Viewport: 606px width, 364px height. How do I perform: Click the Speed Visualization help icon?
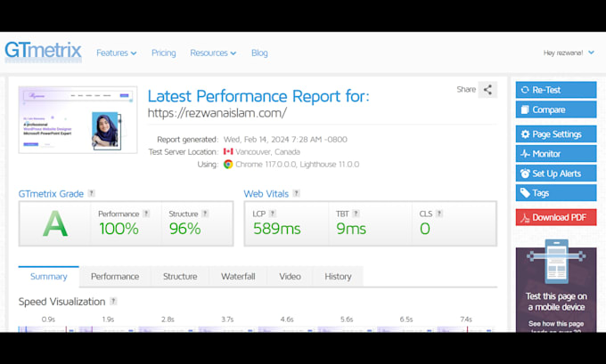pos(113,301)
